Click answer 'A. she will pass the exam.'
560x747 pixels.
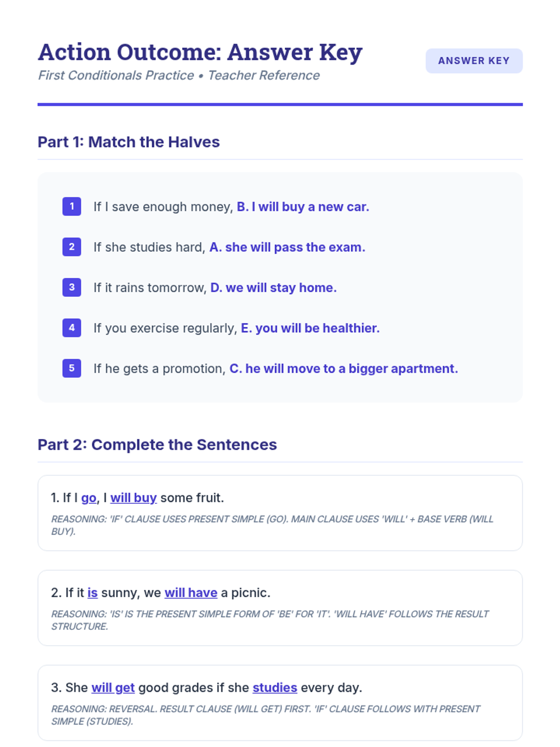click(287, 247)
